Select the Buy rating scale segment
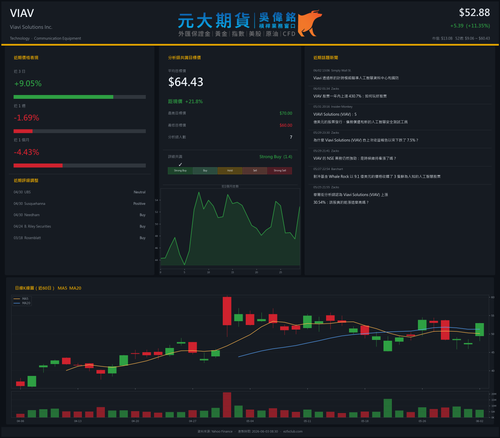Image resolution: width=500 pixels, height=438 pixels. click(x=205, y=171)
